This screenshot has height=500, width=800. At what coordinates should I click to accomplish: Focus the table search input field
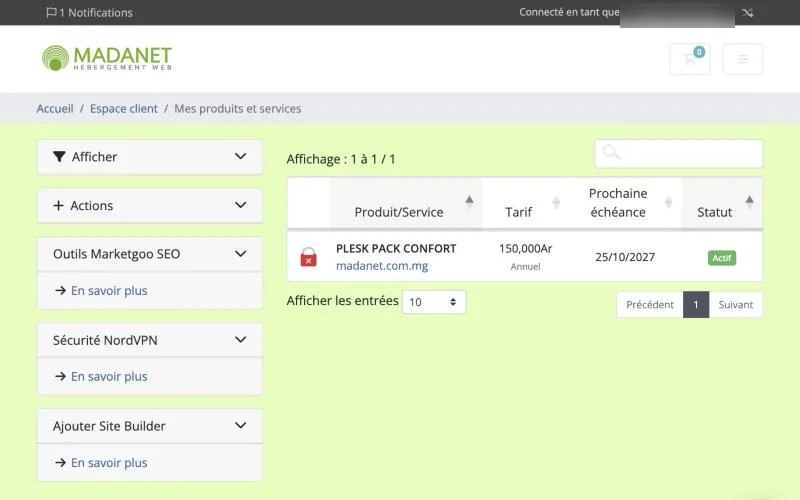tap(679, 154)
